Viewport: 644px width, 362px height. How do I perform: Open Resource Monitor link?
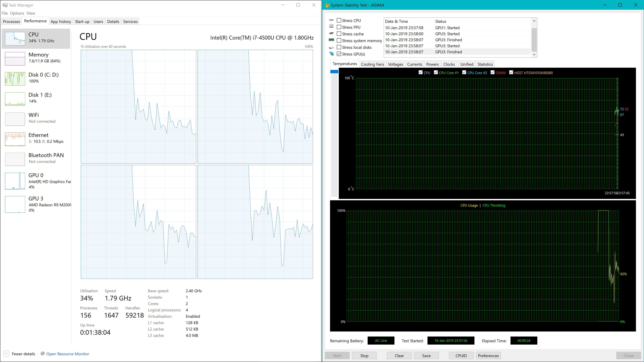(x=67, y=354)
